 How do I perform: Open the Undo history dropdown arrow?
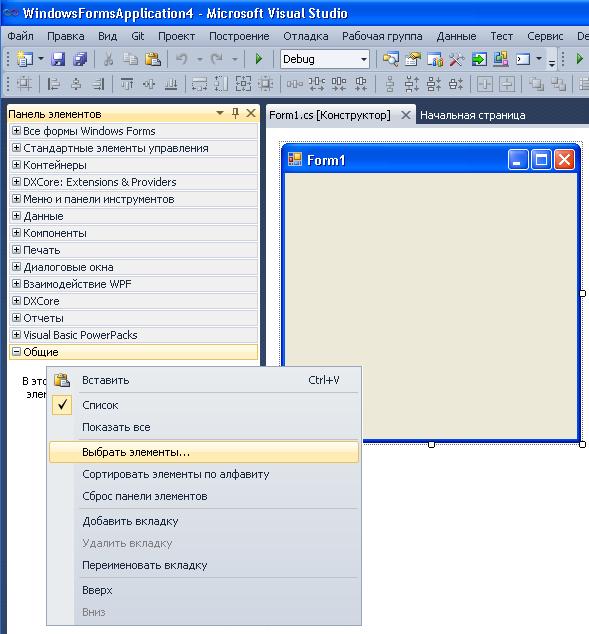coord(199,59)
